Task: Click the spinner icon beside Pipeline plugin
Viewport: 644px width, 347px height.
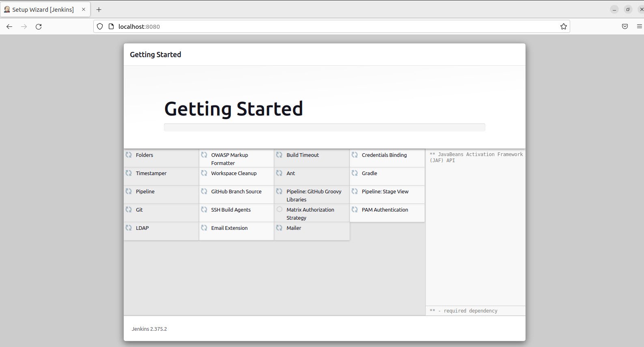Action: [x=129, y=191]
